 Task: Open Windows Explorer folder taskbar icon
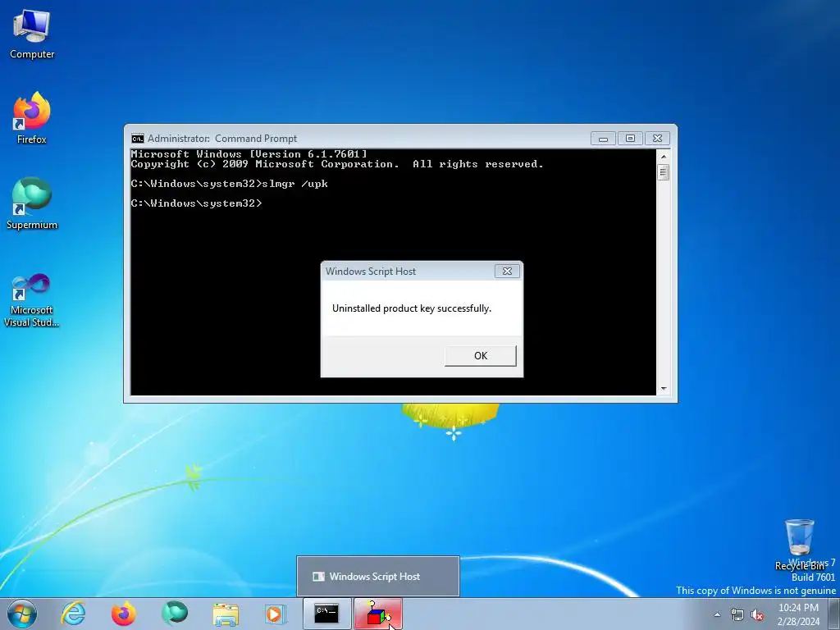[226, 614]
